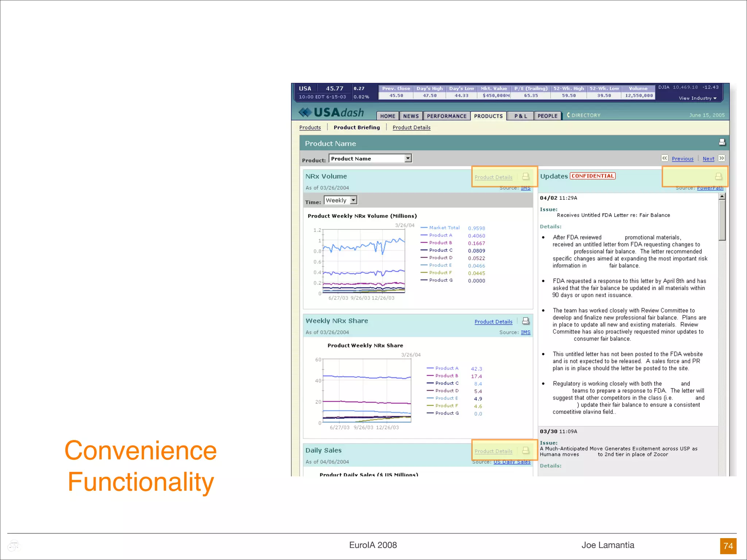This screenshot has height=560, width=747.
Task: Switch to the PERFORMANCE tab
Action: [x=446, y=116]
